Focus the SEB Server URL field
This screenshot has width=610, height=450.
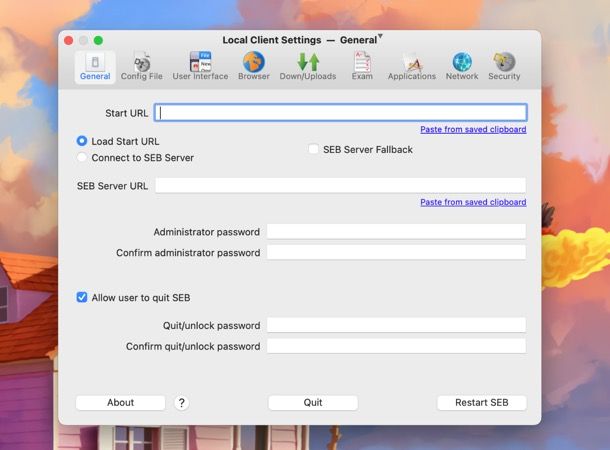coord(341,186)
